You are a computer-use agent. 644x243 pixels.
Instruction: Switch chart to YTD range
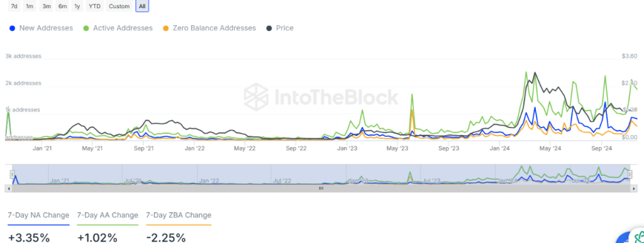click(x=94, y=6)
